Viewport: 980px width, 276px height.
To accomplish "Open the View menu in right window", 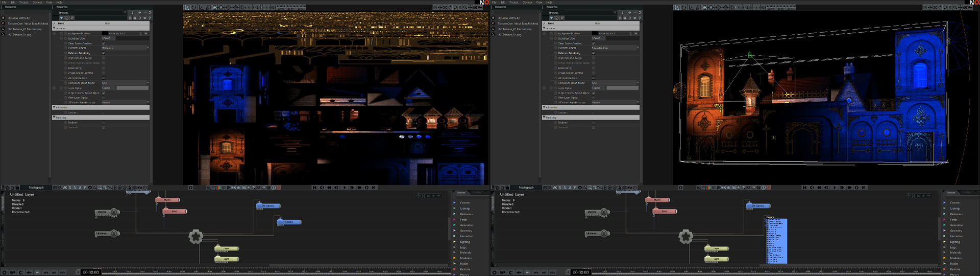I will point(539,2).
